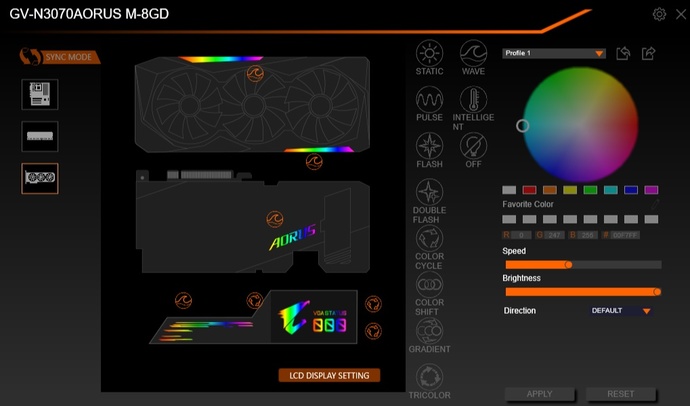Viewport: 690px width, 406px height.
Task: Click the Brightness slider track
Action: (583, 292)
